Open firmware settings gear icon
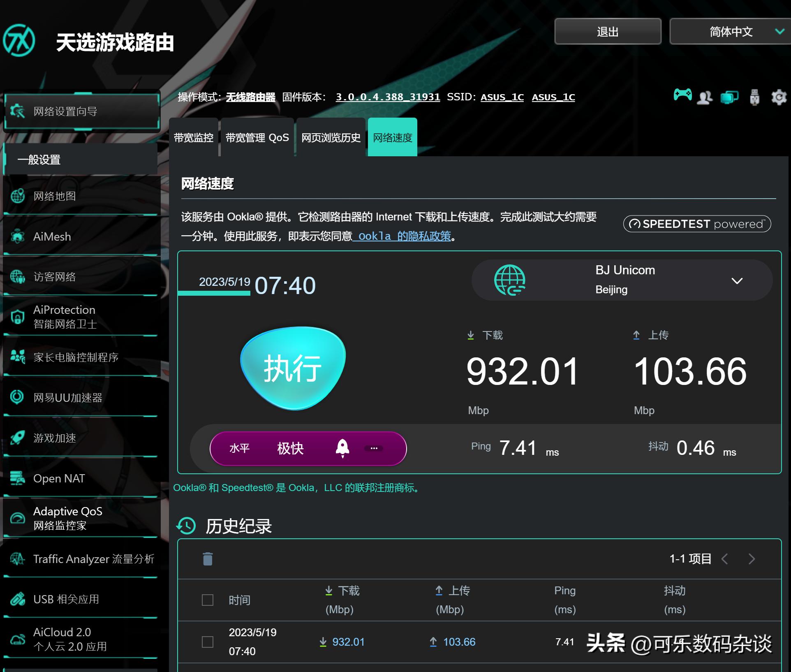This screenshot has height=672, width=791. pyautogui.click(x=779, y=97)
